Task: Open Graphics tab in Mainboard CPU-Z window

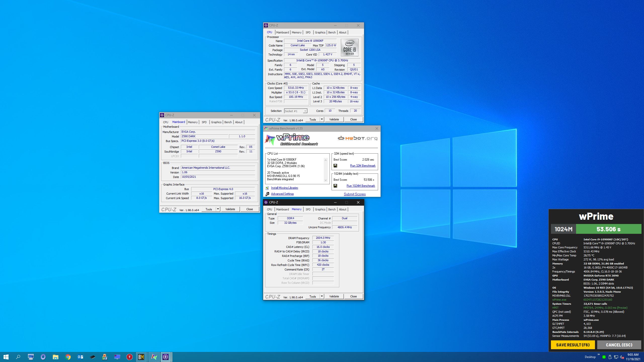Action: pos(216,122)
